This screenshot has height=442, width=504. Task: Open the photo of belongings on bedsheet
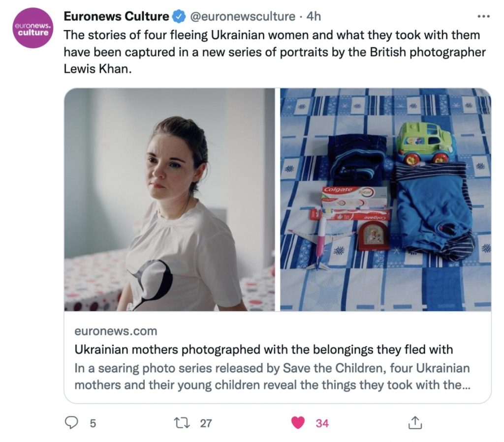point(386,200)
